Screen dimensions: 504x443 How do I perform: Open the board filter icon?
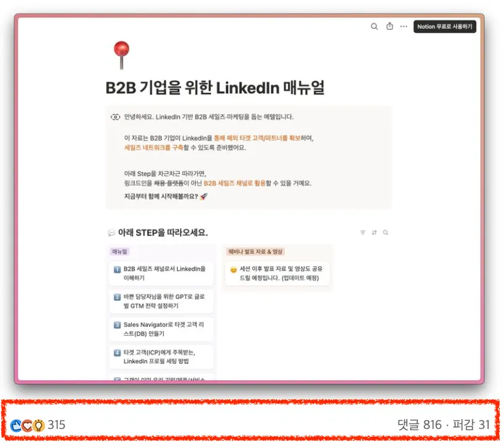363,233
